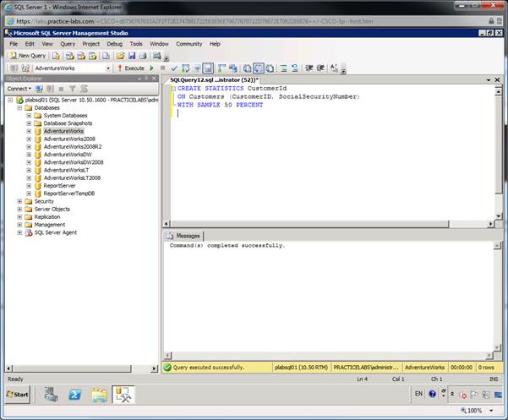Open the File menu
Screen dimensions: 508x420
(x=14, y=44)
